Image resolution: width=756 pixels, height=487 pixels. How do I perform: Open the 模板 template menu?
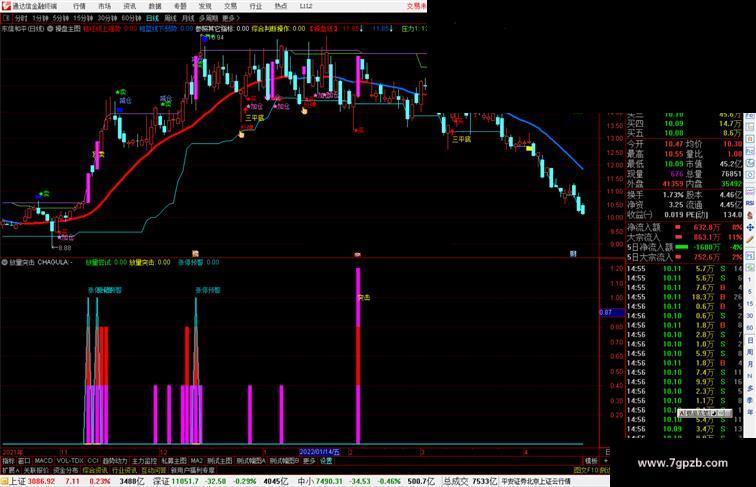591,461
